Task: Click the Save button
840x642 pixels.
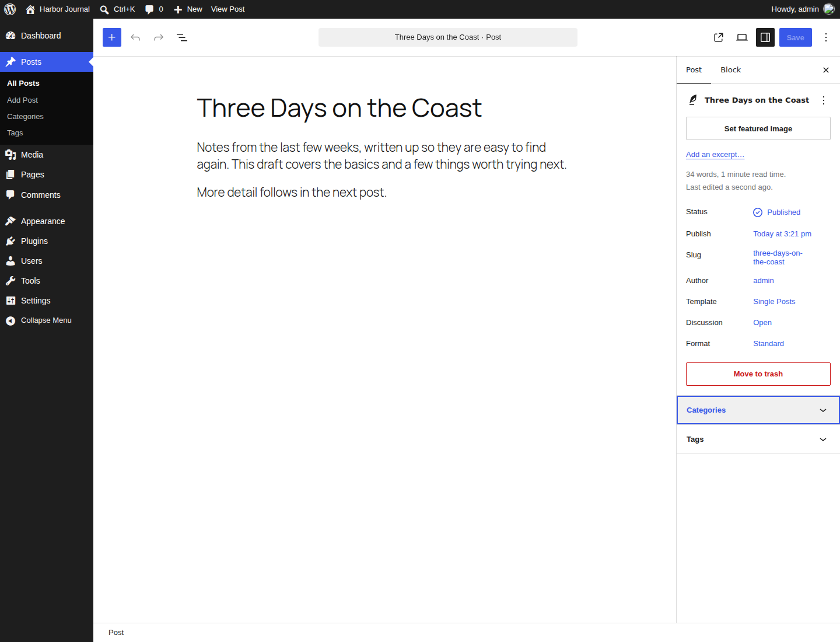Action: coord(796,37)
